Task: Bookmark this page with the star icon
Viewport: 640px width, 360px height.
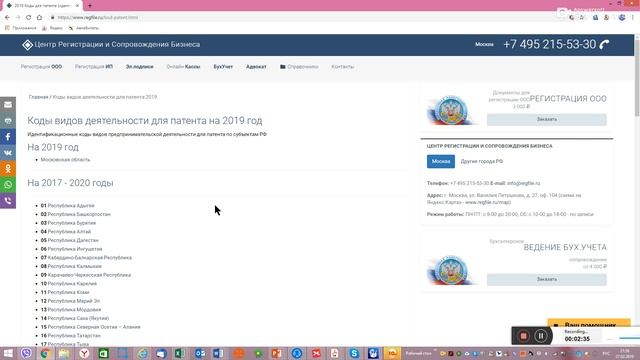Action: coord(582,18)
